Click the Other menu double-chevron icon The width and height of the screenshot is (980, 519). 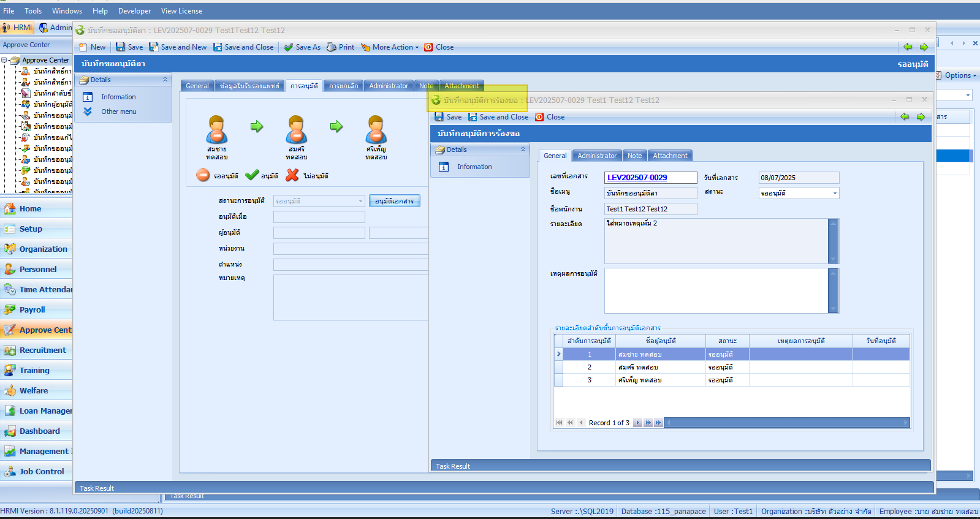(x=88, y=112)
